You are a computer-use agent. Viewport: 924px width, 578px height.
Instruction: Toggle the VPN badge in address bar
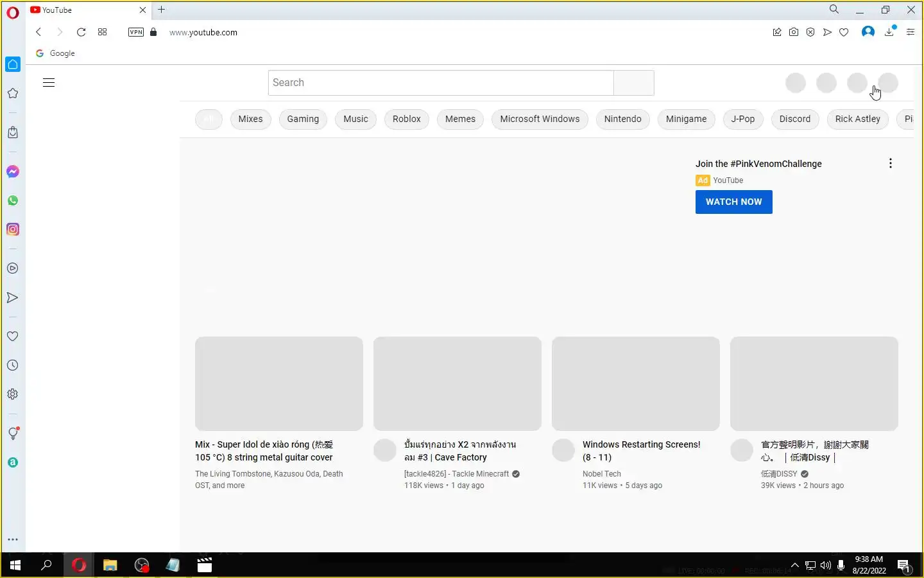click(136, 32)
